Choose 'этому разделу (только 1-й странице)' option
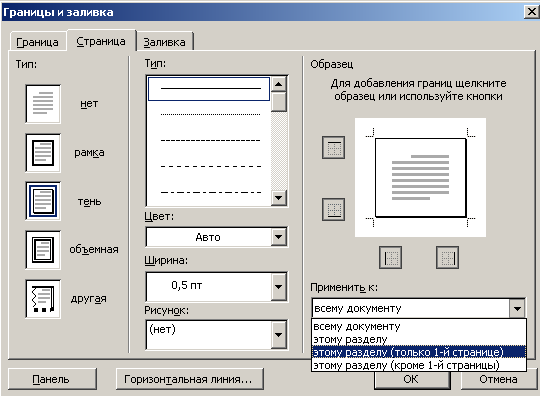540x396 pixels. click(418, 352)
